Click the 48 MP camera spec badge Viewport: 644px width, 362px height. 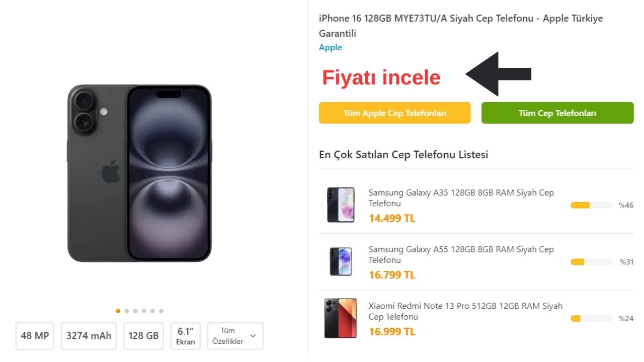35,336
